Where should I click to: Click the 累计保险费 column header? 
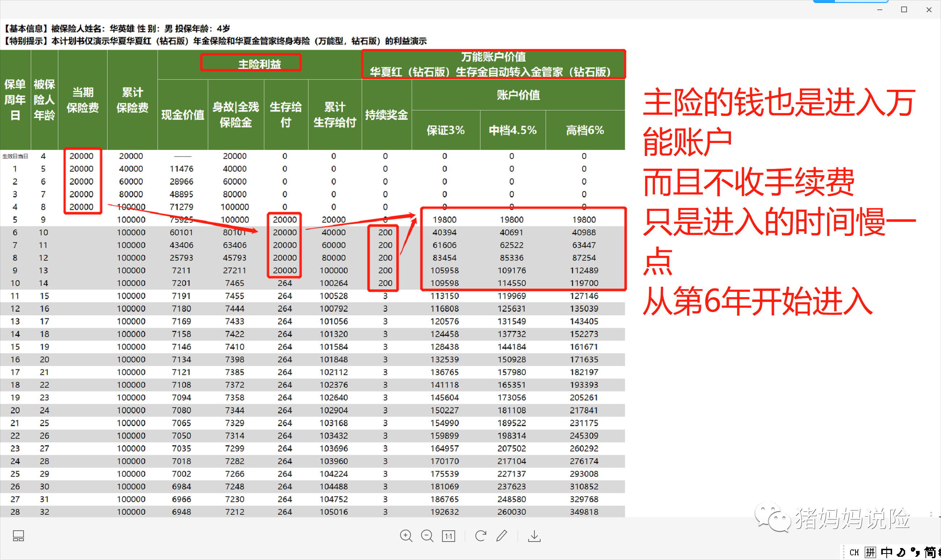132,100
